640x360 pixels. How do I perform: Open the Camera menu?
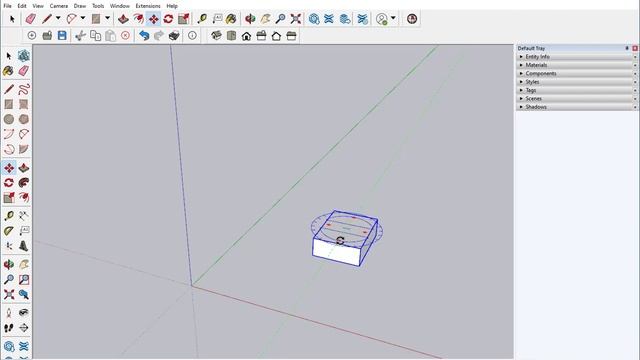59,6
